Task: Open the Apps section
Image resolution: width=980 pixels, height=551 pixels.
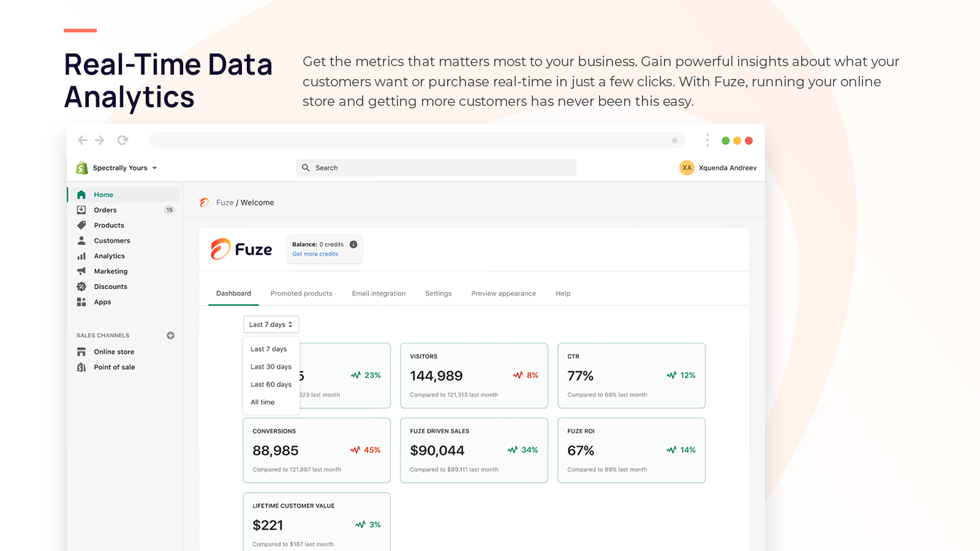Action: click(102, 302)
